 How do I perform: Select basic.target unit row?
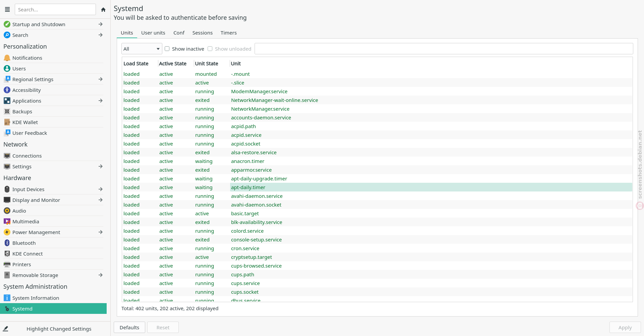tap(377, 213)
